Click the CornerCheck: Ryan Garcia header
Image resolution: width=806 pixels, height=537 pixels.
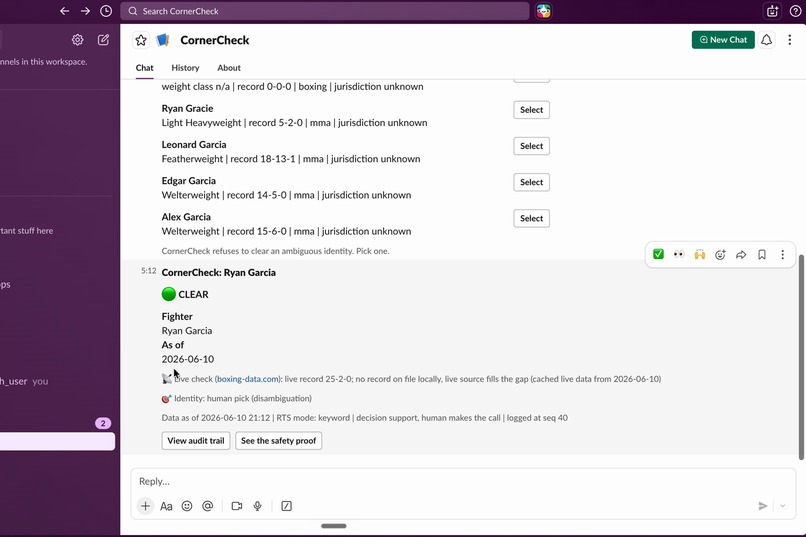[218, 273]
